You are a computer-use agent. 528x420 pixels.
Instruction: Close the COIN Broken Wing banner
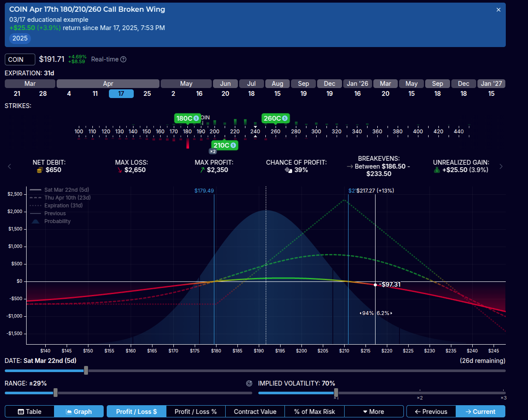[x=498, y=10]
